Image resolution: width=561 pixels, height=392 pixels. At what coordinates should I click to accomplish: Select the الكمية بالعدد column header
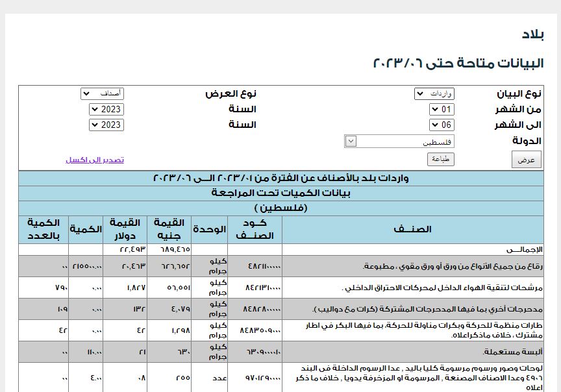[44, 230]
